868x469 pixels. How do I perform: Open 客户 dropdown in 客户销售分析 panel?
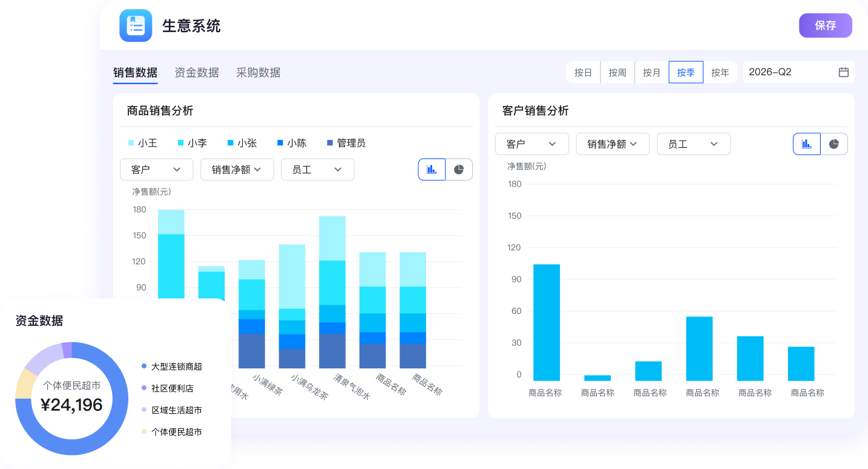point(532,144)
